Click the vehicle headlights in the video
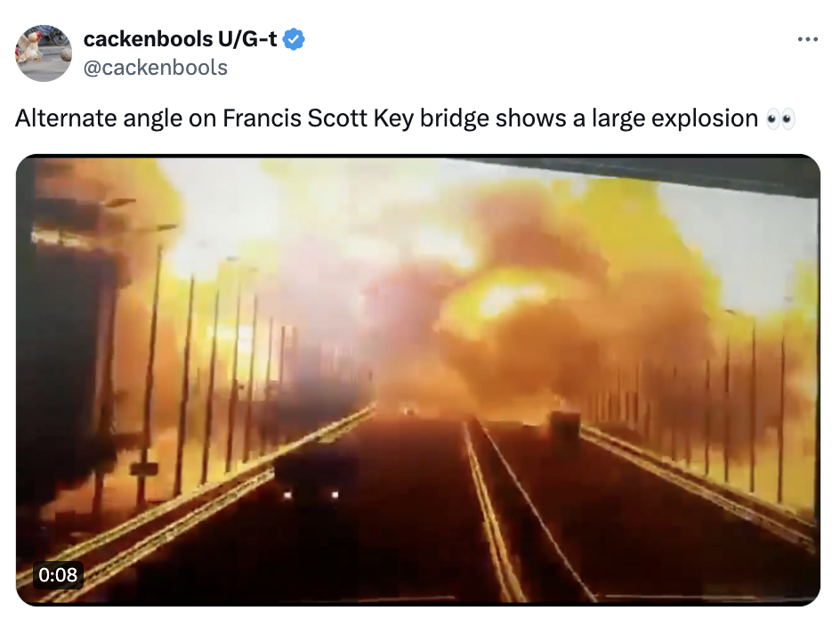This screenshot has height=618, width=840. [x=311, y=494]
